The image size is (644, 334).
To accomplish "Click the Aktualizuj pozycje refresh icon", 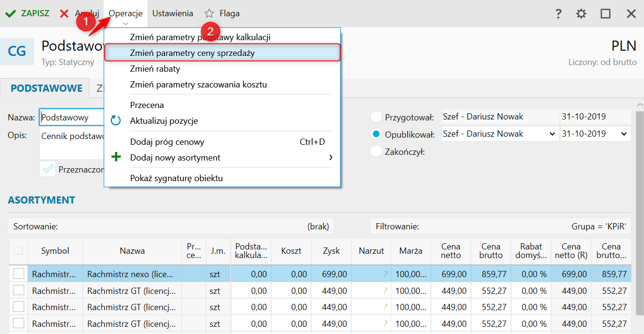I will point(116,120).
